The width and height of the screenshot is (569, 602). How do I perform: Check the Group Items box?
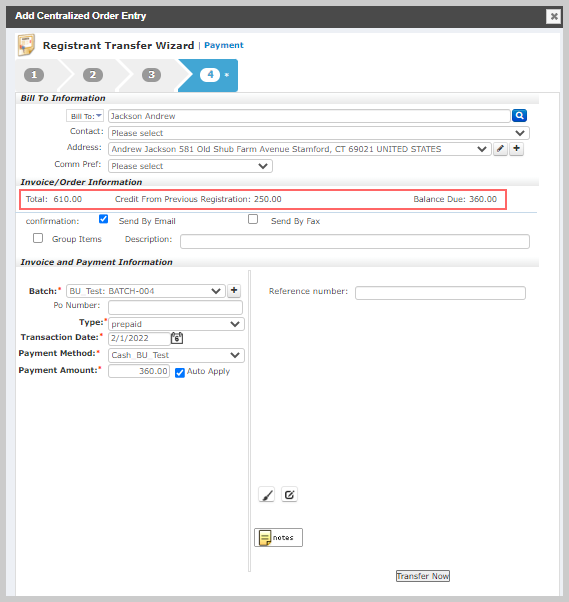tap(38, 238)
